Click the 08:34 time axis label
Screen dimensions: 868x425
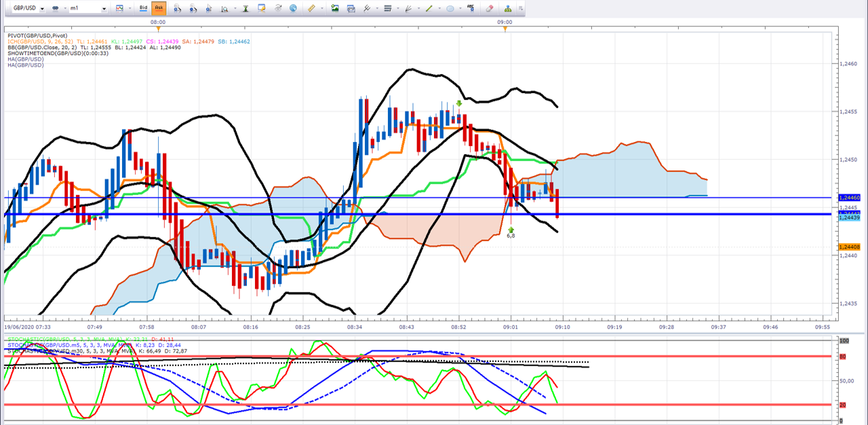point(355,327)
